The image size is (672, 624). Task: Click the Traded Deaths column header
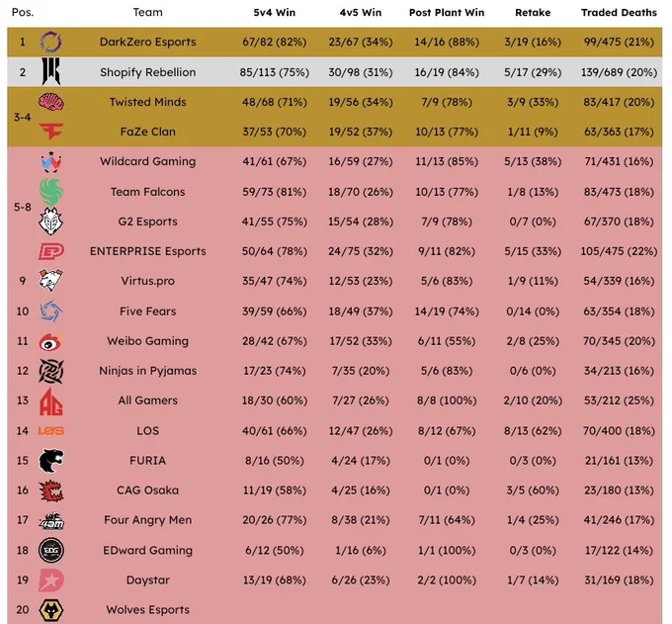coord(619,13)
